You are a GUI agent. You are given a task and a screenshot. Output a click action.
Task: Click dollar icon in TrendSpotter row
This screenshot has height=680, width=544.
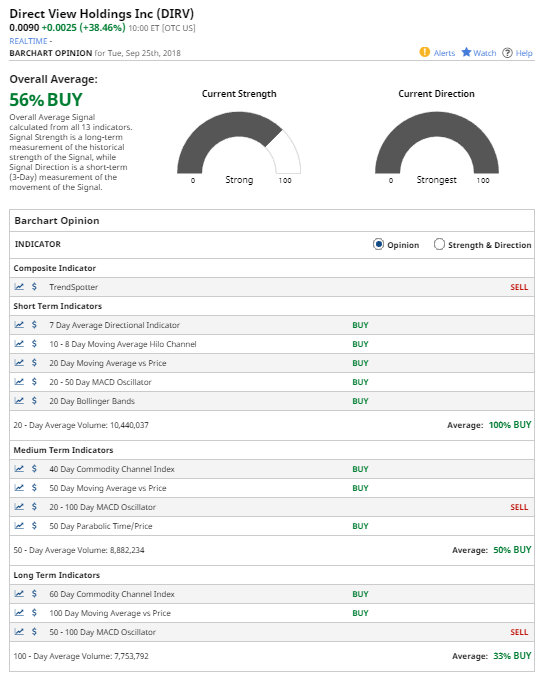click(34, 287)
